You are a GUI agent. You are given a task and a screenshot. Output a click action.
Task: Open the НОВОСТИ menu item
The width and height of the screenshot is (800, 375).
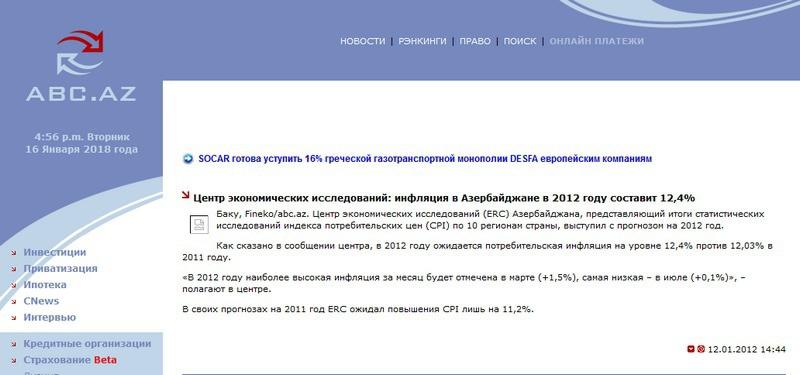point(363,41)
